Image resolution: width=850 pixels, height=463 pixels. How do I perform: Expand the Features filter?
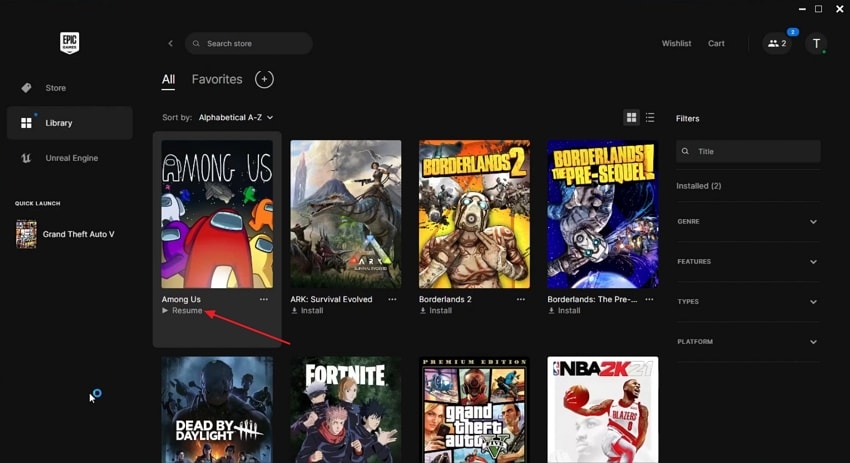coord(748,262)
